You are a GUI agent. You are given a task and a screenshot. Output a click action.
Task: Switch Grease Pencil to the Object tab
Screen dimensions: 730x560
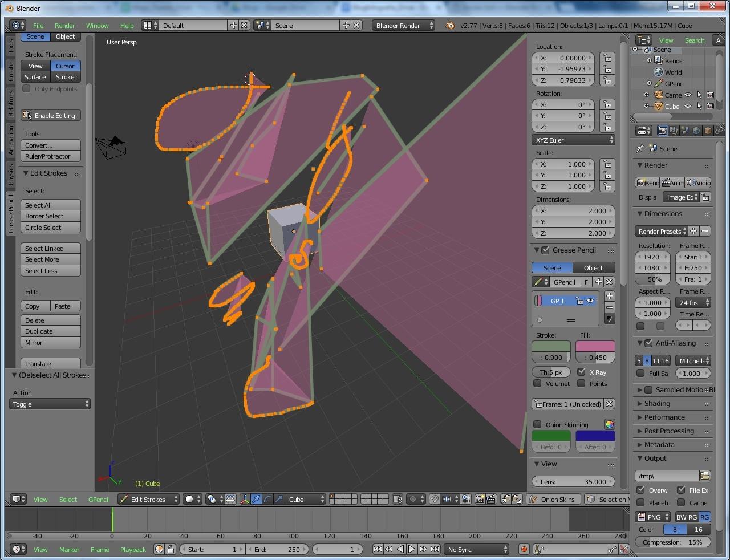click(x=593, y=267)
